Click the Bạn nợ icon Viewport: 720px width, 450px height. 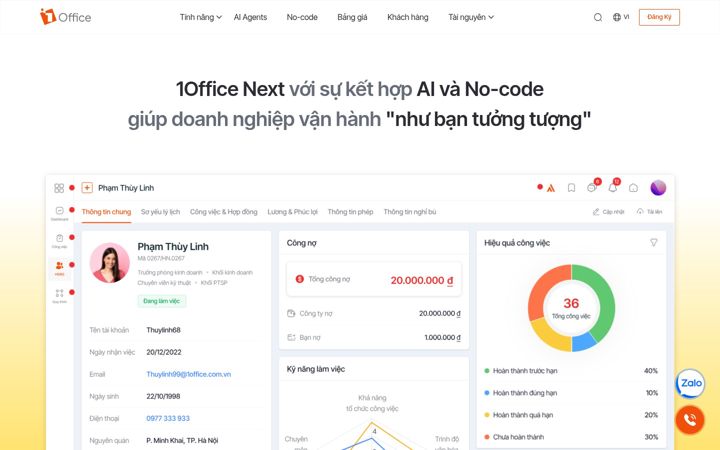tap(291, 337)
